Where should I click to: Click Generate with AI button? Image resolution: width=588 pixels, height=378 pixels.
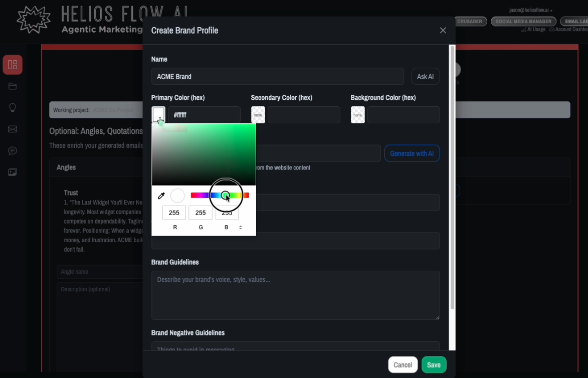(412, 153)
